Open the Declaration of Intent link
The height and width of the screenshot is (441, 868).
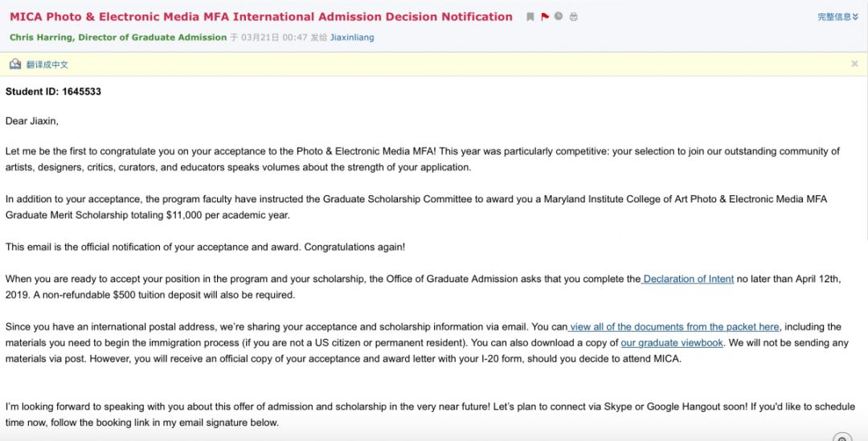click(x=688, y=279)
